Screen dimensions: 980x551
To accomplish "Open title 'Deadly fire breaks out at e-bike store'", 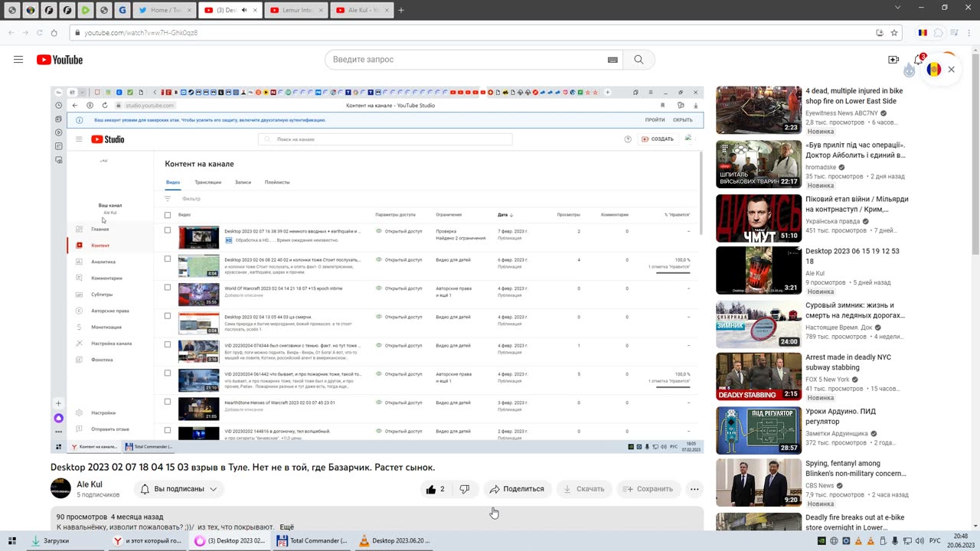I will pos(855,523).
